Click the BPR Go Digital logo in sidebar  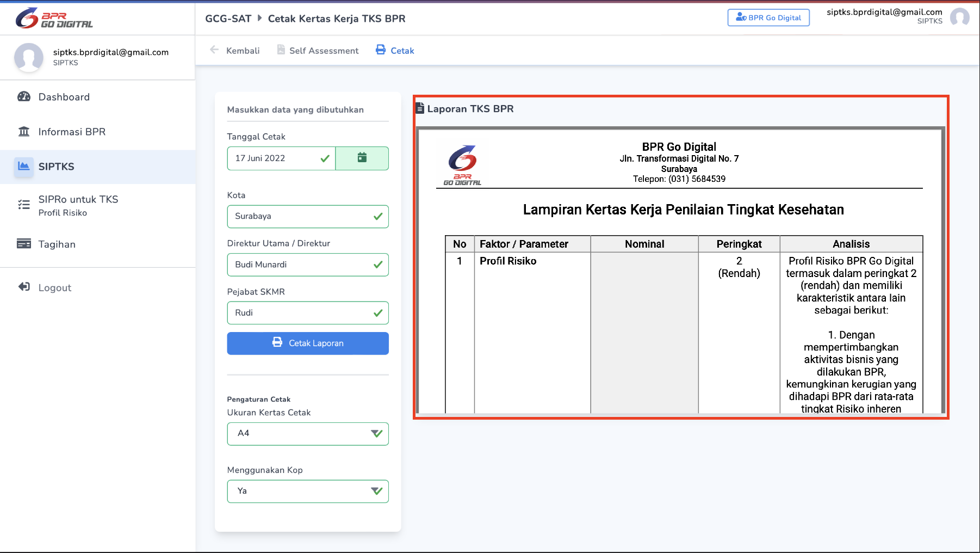click(54, 19)
